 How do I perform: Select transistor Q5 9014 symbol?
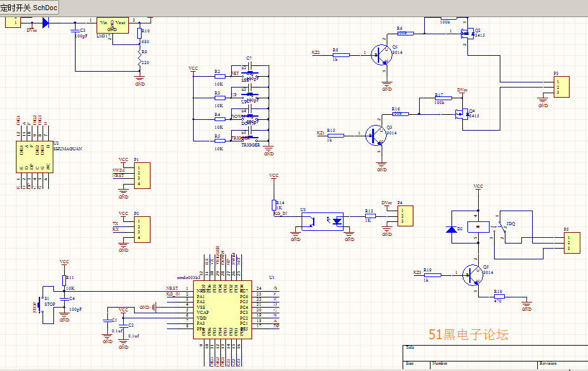coord(472,275)
